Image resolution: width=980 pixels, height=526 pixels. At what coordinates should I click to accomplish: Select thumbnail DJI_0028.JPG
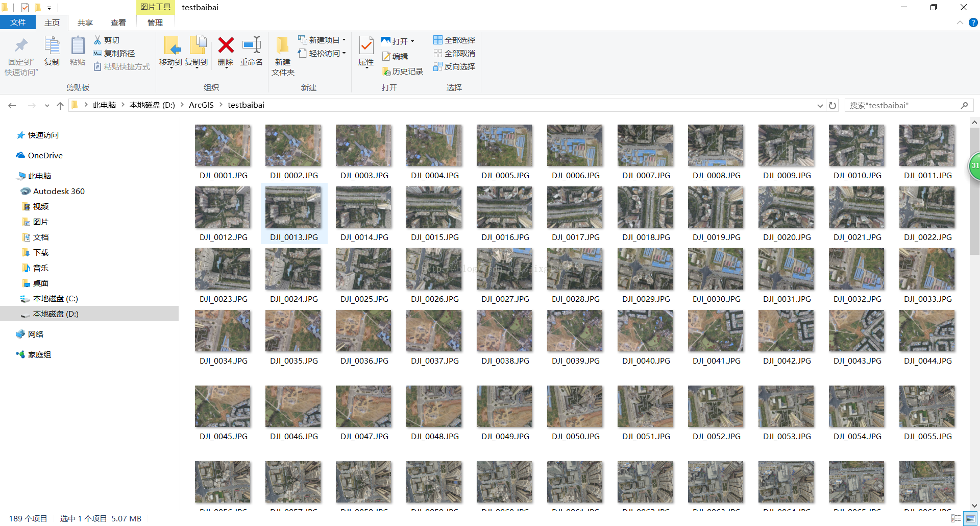point(575,276)
